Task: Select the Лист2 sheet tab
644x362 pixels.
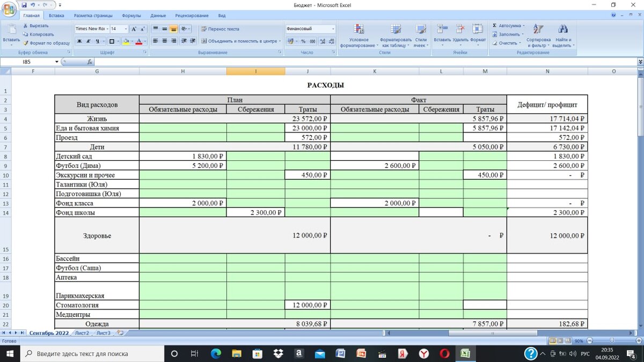Action: pyautogui.click(x=82, y=333)
